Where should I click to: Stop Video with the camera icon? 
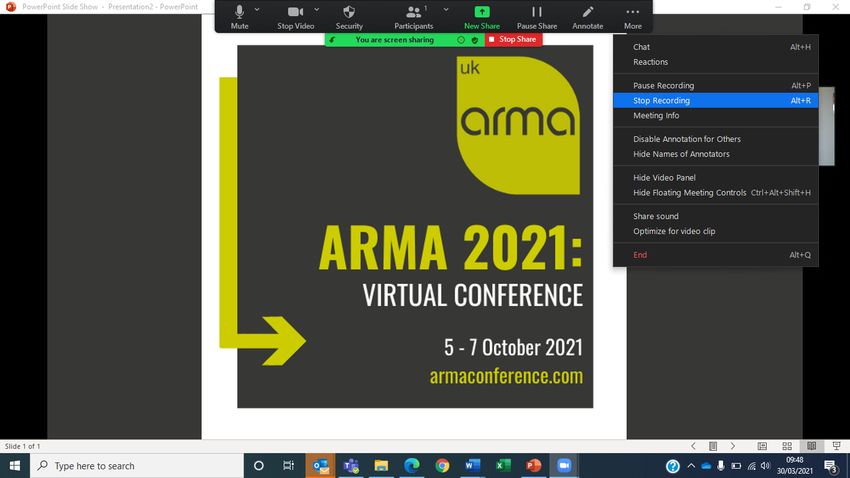point(295,17)
